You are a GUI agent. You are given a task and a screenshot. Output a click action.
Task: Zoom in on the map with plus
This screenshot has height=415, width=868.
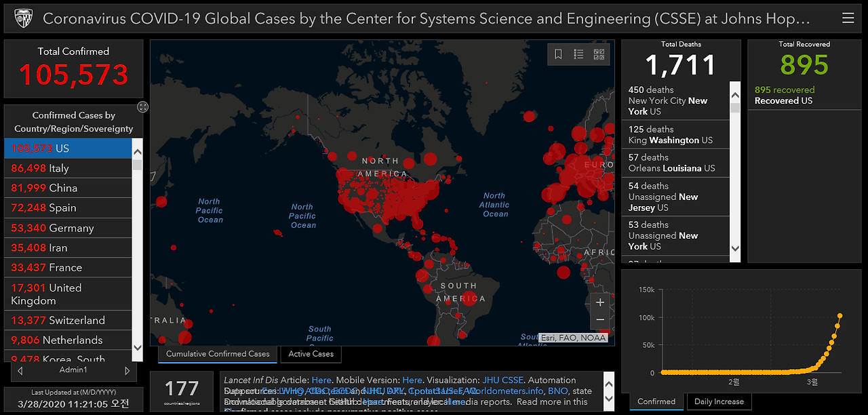pos(599,302)
